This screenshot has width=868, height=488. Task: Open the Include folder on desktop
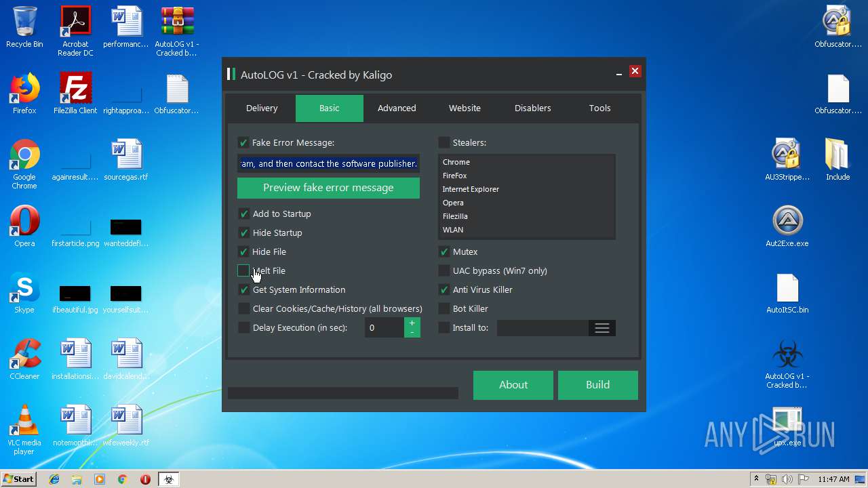click(837, 160)
